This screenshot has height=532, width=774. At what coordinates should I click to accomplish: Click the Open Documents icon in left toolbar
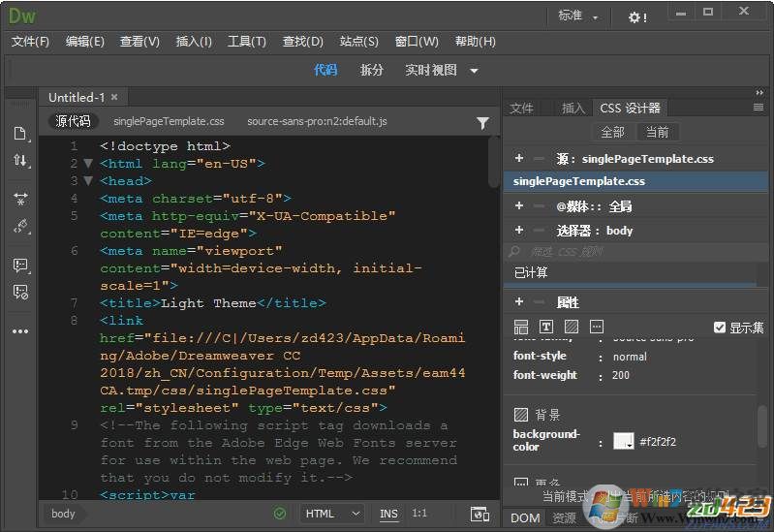(20, 133)
